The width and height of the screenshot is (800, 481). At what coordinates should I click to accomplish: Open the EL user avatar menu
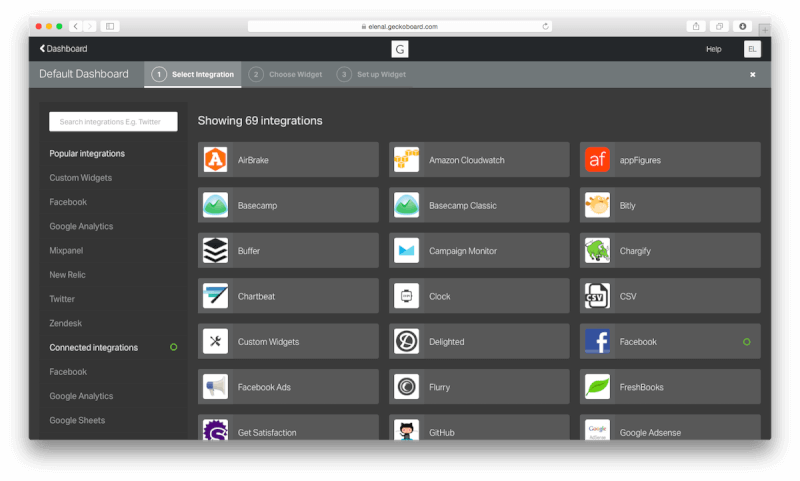[752, 49]
